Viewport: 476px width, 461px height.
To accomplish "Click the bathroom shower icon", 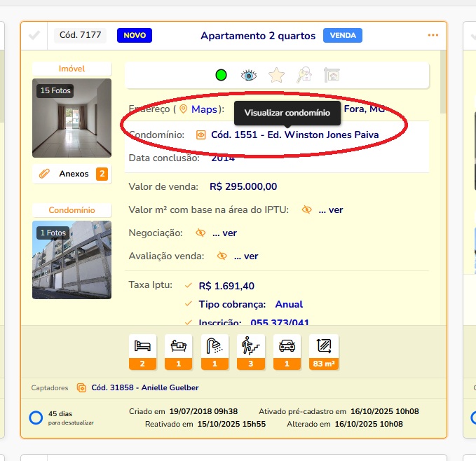I will coord(214,345).
